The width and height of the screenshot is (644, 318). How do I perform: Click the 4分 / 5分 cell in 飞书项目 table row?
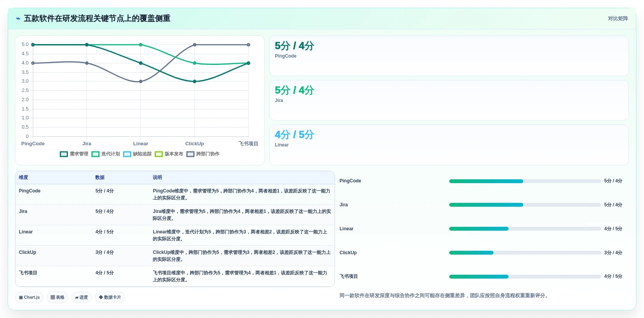coord(105,273)
